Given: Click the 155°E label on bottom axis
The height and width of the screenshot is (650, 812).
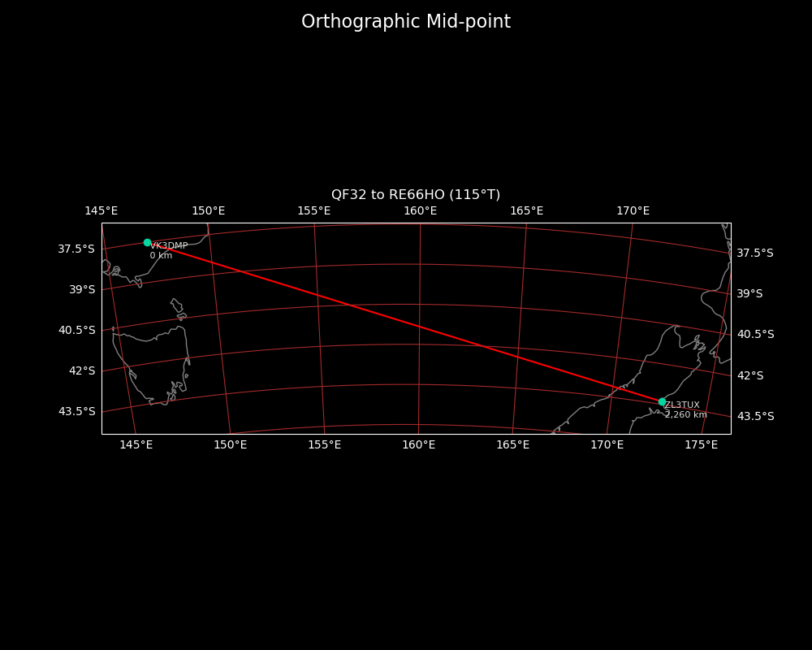Looking at the screenshot, I should [x=324, y=444].
